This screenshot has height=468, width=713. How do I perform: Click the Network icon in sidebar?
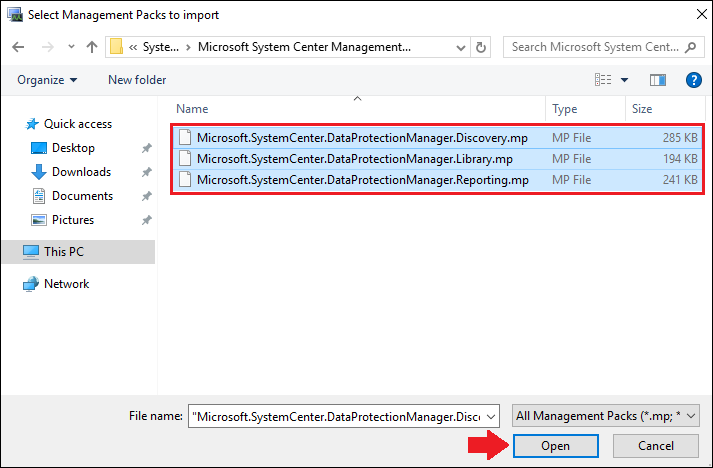(31, 284)
